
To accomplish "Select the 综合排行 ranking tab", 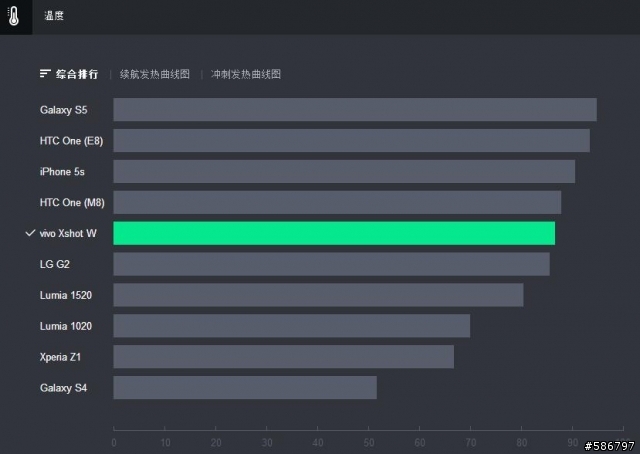I will [x=77, y=74].
